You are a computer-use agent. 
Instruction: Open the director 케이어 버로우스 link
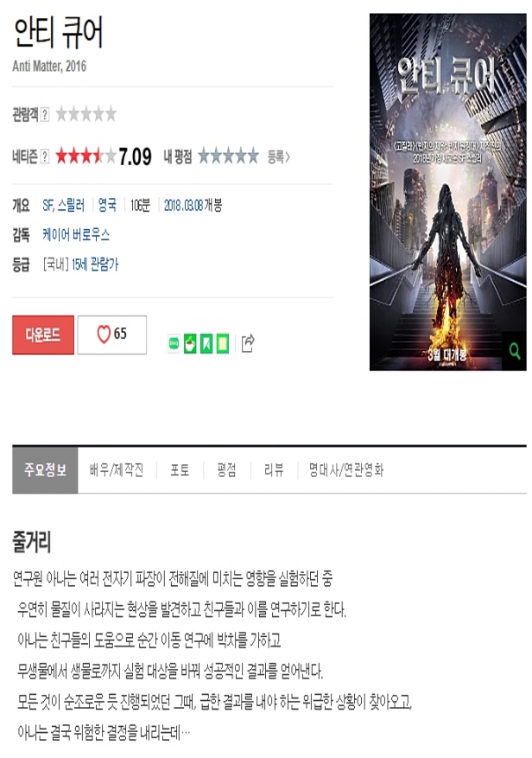(76, 235)
